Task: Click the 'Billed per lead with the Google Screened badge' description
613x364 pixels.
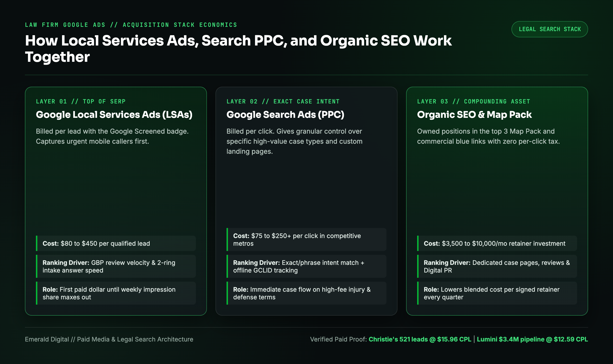Action: pyautogui.click(x=112, y=136)
